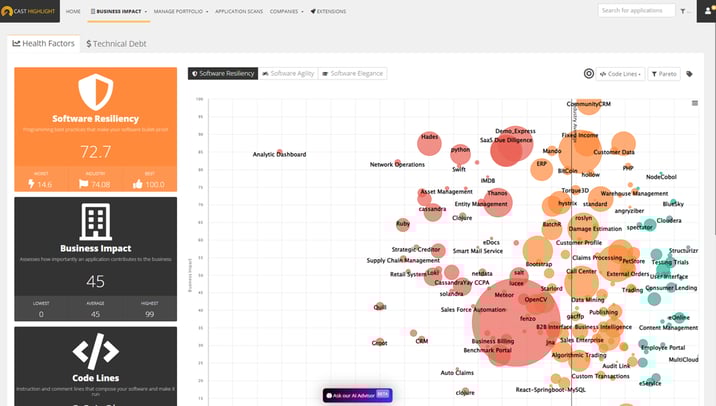Expand the Code Lines dropdown
This screenshot has height=406, width=716.
click(x=620, y=74)
